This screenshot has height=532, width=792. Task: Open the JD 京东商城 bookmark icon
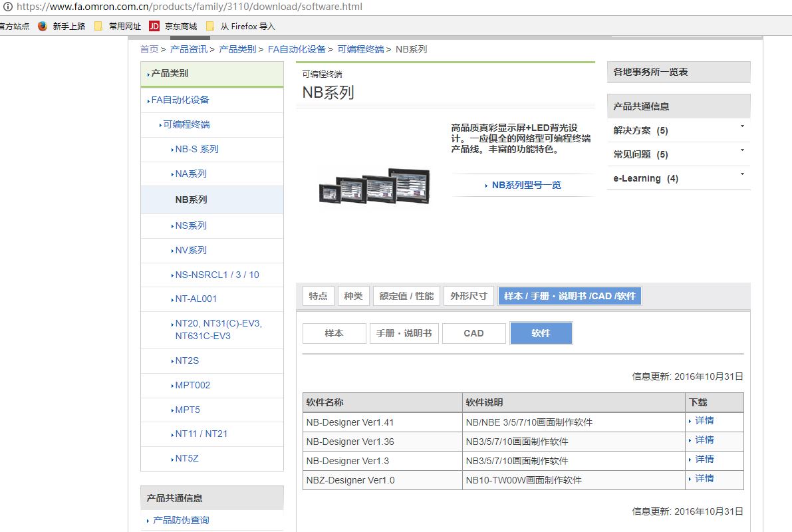154,27
